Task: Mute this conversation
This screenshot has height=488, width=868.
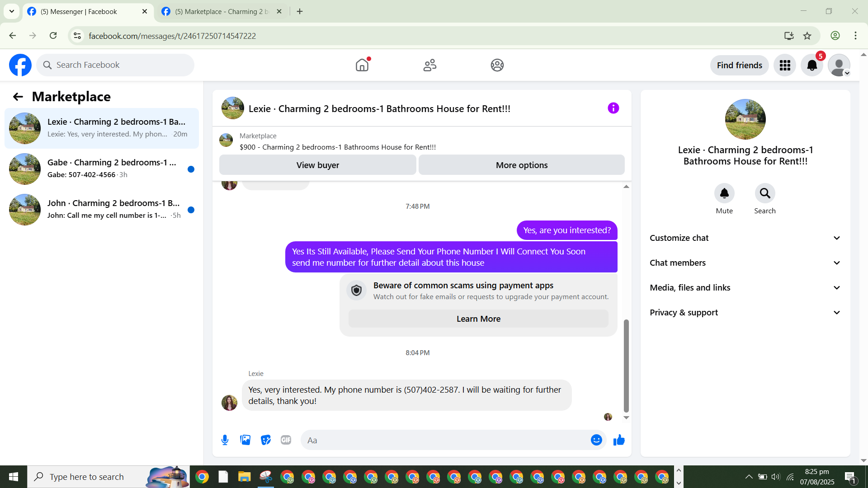Action: point(724,193)
